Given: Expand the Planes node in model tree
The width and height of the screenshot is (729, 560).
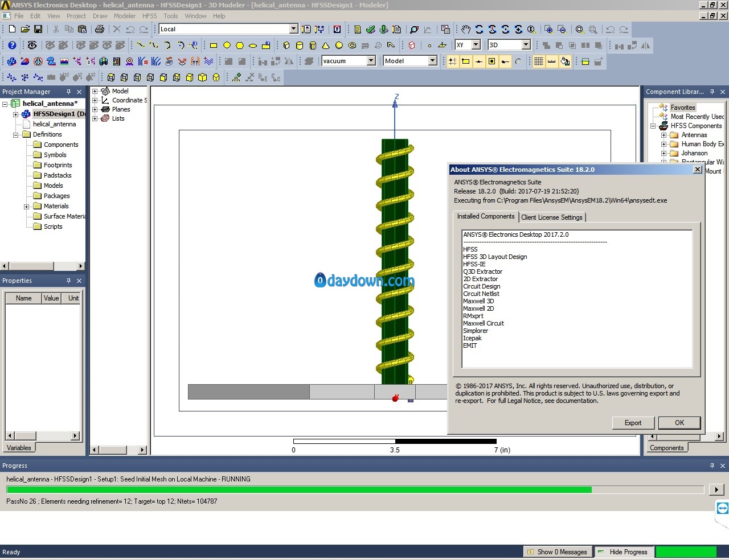Looking at the screenshot, I should click(95, 109).
